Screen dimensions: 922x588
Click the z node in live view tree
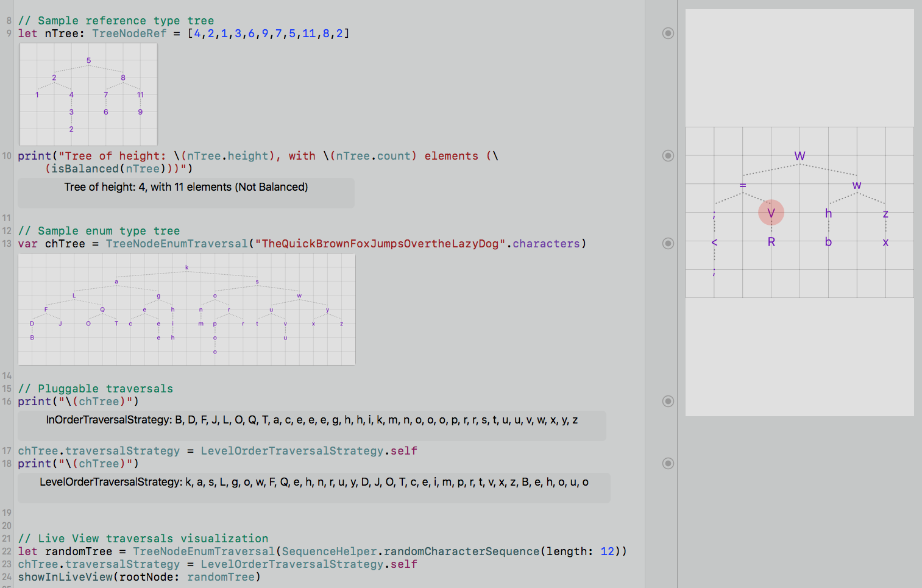tap(885, 214)
